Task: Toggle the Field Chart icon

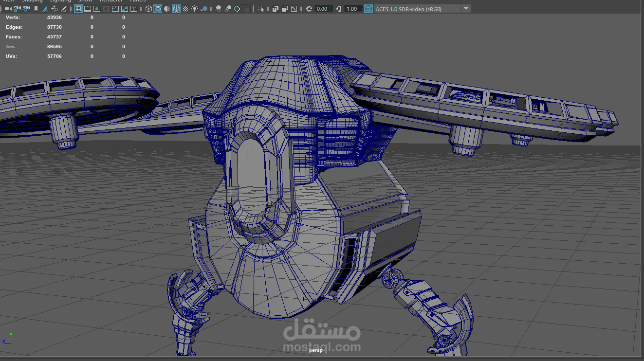Action: [x=115, y=9]
